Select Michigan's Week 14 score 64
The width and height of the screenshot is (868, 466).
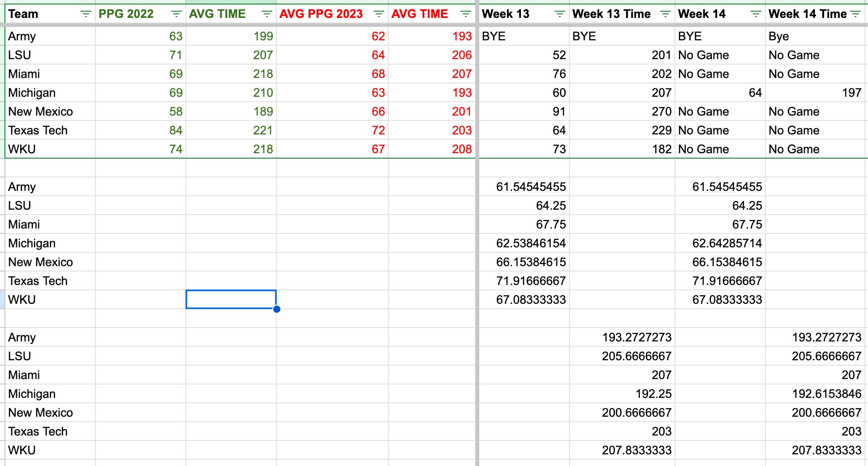point(720,93)
